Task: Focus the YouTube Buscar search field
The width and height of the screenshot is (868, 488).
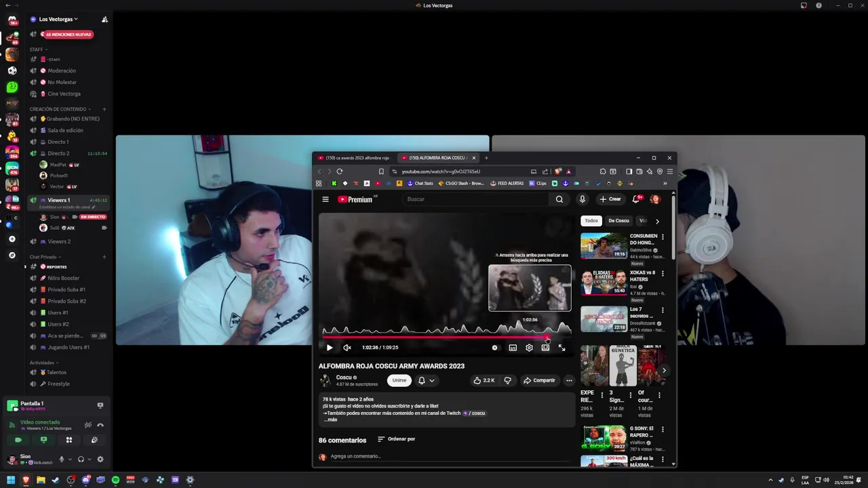Action: (x=476, y=199)
